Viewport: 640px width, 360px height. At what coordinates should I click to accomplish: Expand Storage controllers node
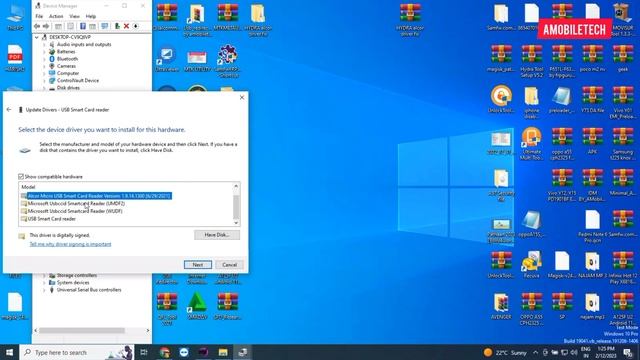point(44,276)
